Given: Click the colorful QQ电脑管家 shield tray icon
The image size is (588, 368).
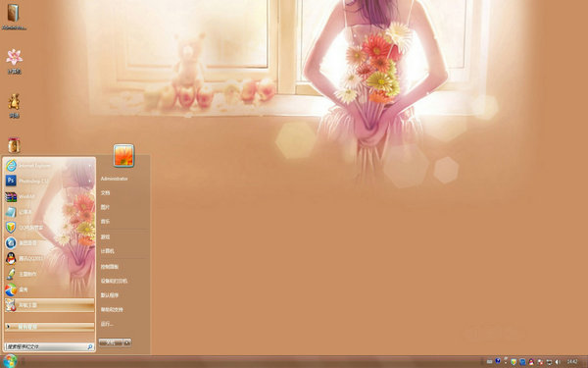Looking at the screenshot, I should click(x=514, y=362).
